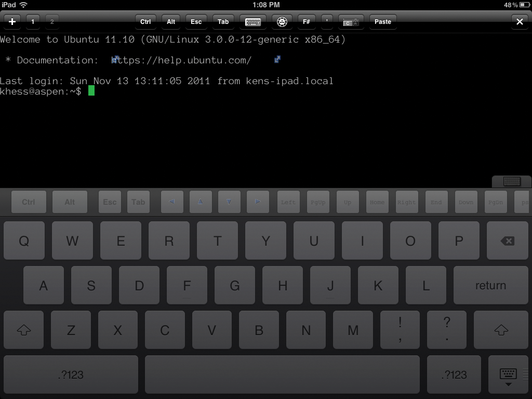
Task: Tap the I key
Action: [362, 241]
